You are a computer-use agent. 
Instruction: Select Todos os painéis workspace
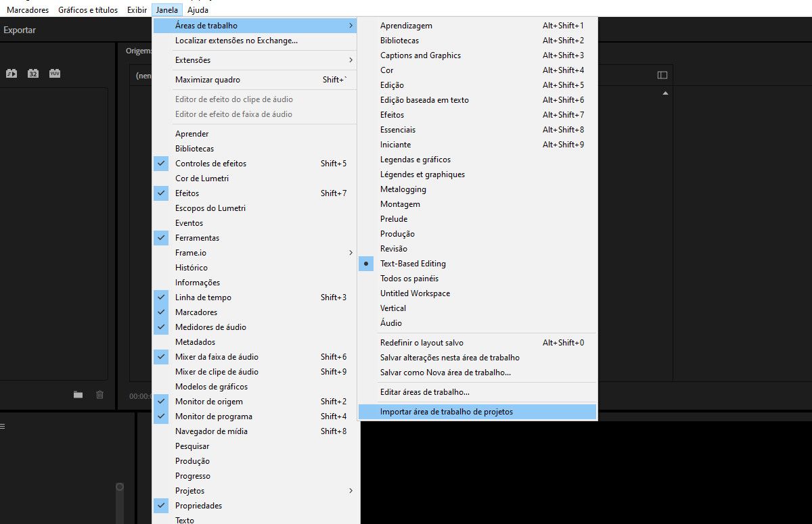(x=478, y=279)
